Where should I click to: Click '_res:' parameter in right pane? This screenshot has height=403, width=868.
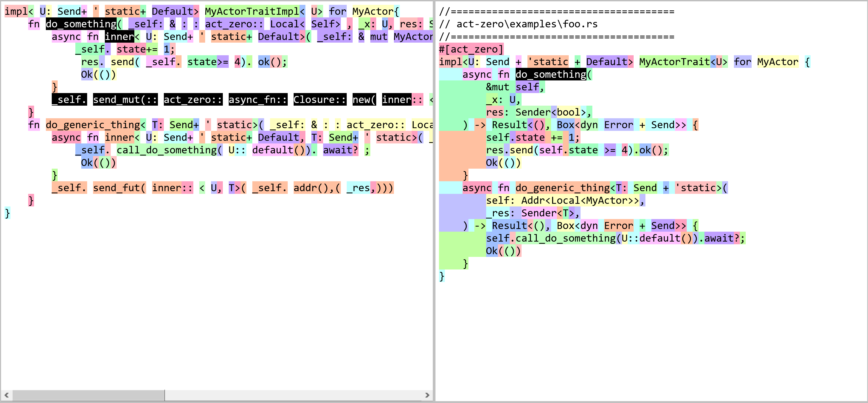click(x=500, y=213)
